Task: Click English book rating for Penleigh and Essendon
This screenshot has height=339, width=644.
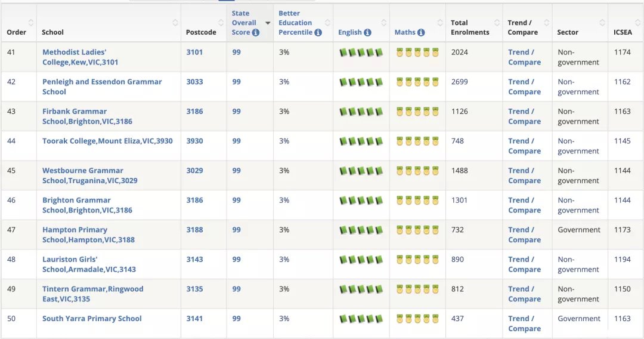Action: coord(361,82)
